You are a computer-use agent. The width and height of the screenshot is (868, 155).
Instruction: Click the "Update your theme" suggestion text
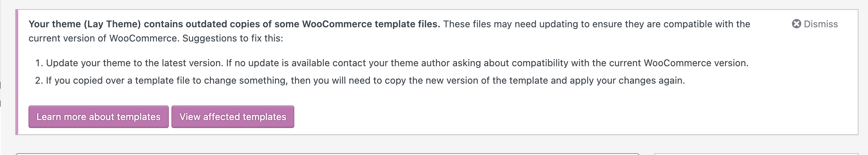(x=84, y=63)
